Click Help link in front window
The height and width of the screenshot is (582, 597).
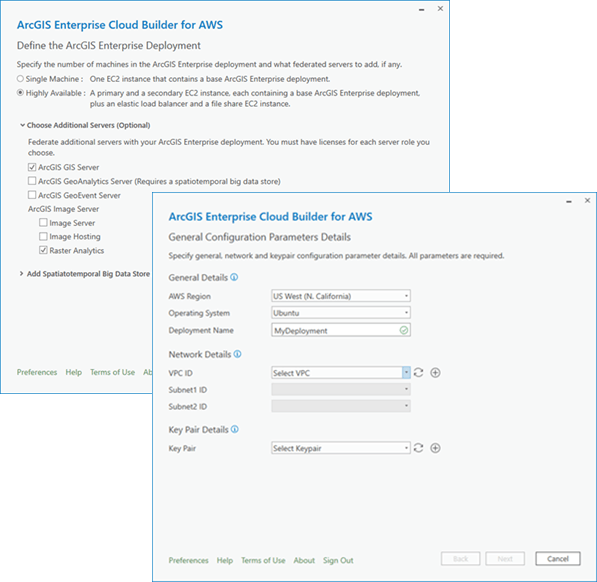(225, 560)
